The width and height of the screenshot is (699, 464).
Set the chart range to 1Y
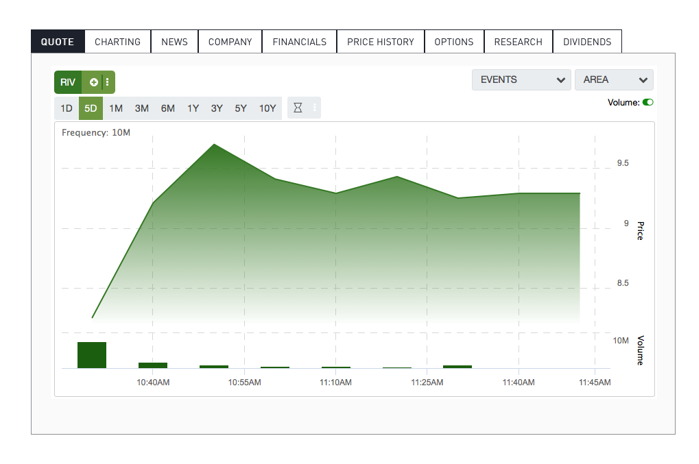(x=193, y=108)
